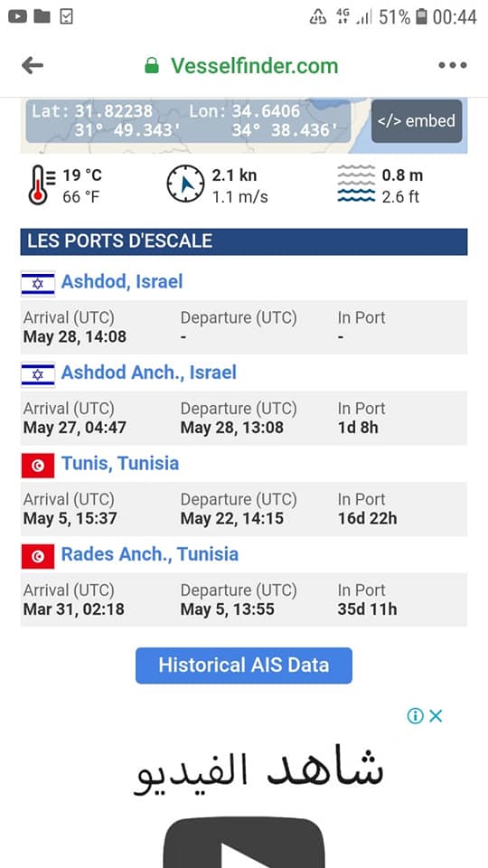Tap the green padlock security icon

(x=151, y=66)
